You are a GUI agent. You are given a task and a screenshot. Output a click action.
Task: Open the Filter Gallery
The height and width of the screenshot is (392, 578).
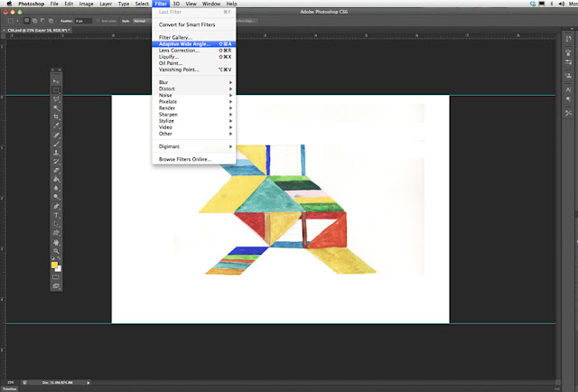[x=194, y=38]
